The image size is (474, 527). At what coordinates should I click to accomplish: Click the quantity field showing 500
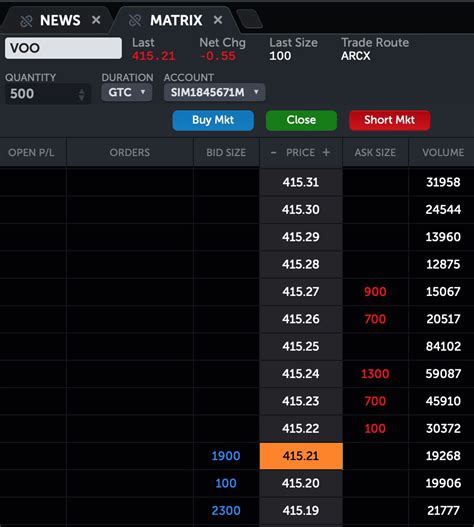click(x=48, y=94)
